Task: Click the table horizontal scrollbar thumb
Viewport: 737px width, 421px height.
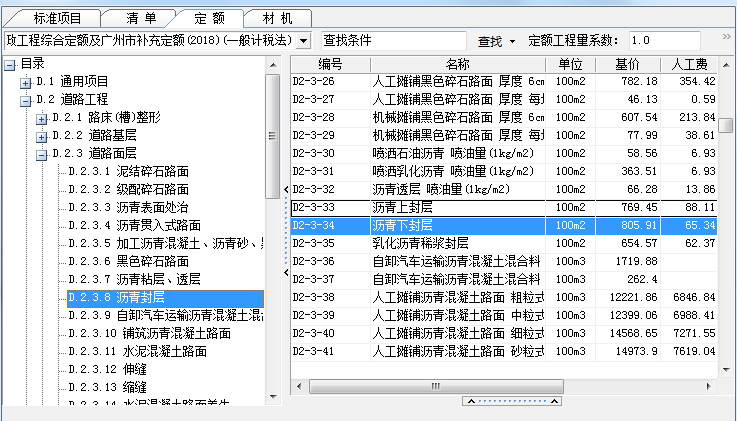Action: point(436,387)
